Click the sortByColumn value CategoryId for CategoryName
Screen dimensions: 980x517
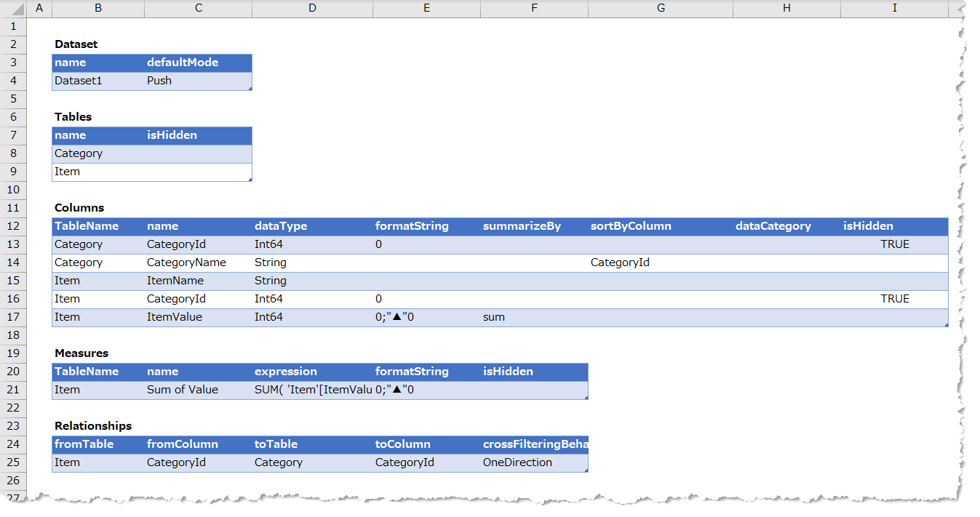620,262
